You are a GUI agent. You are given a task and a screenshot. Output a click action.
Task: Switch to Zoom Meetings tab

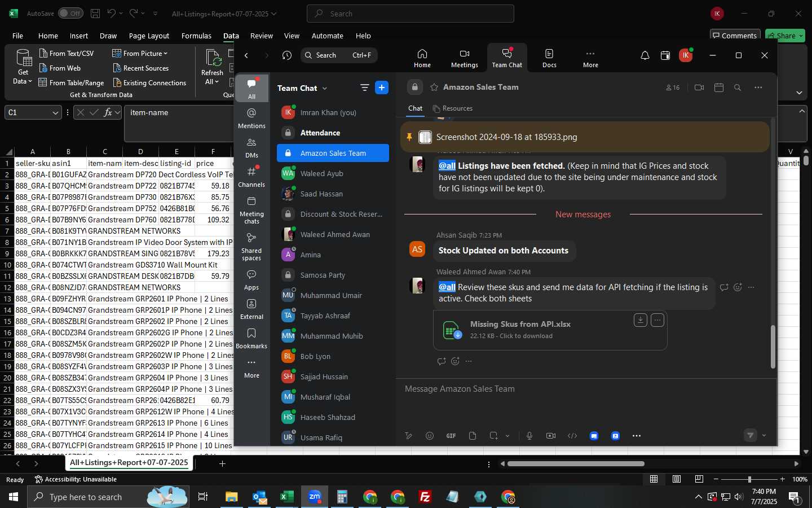465,59
